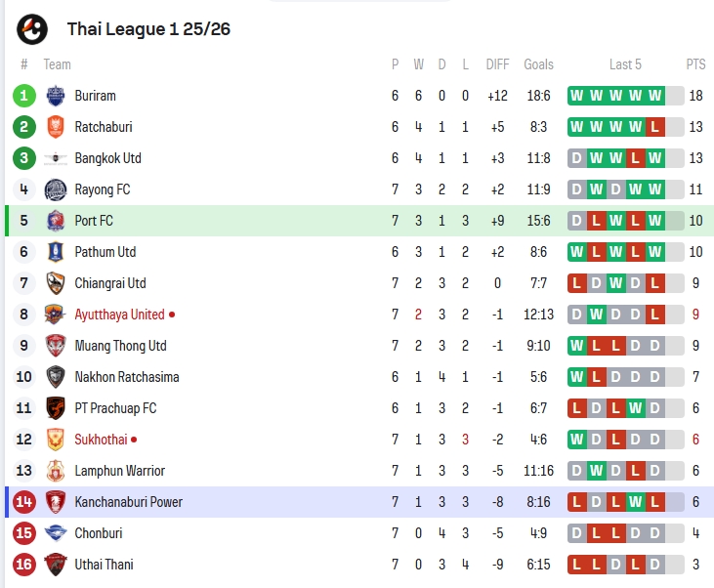Sort by the Goals column header
Screen dimensions: 714x588
coord(538,64)
